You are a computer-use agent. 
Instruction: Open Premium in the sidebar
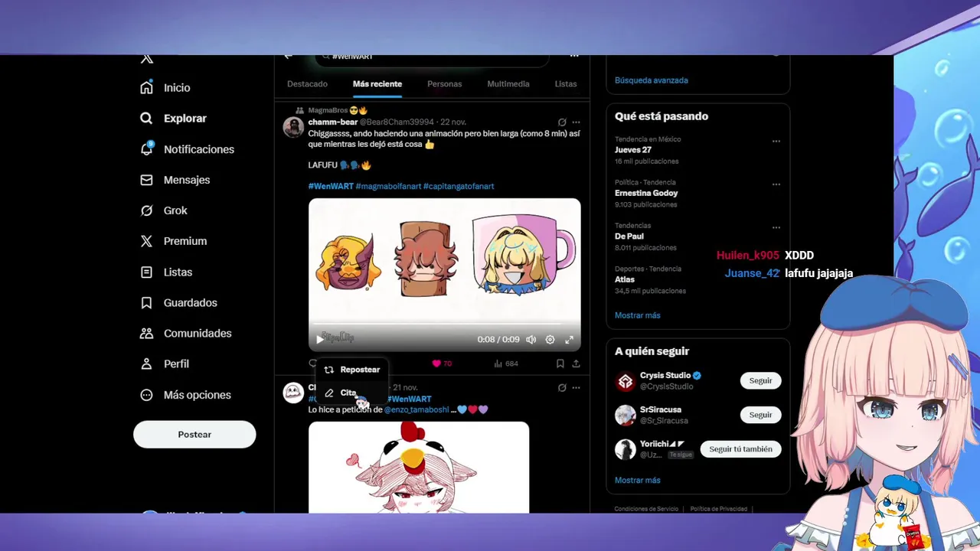(174, 241)
